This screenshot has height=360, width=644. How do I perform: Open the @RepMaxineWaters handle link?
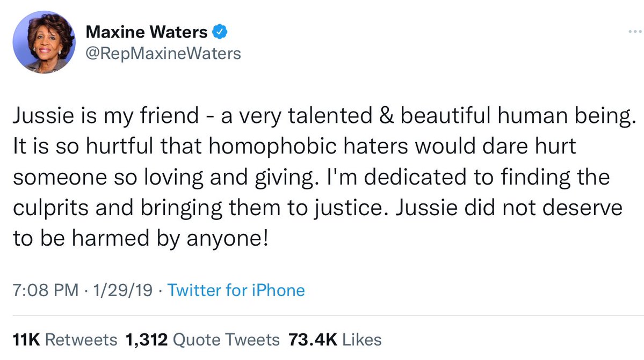(163, 53)
